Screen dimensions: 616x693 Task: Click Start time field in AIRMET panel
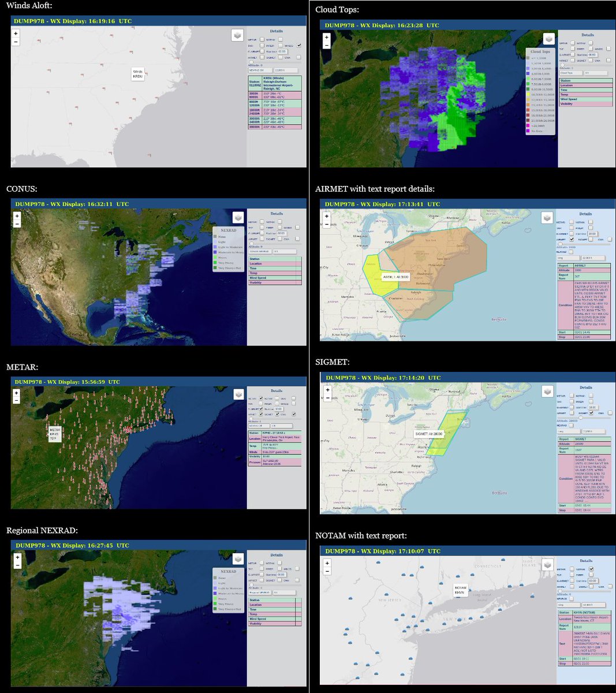(593, 234)
